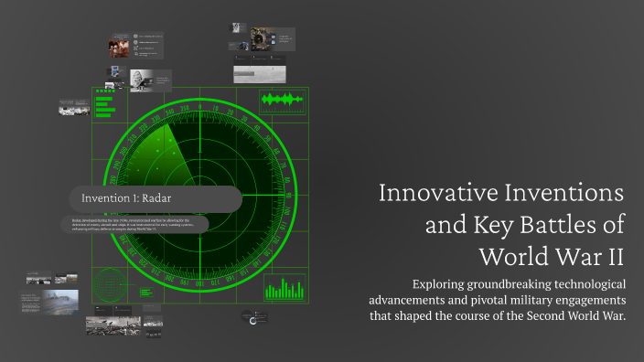644x362 pixels.
Task: Open the small handheld device slide
Action: point(116,71)
